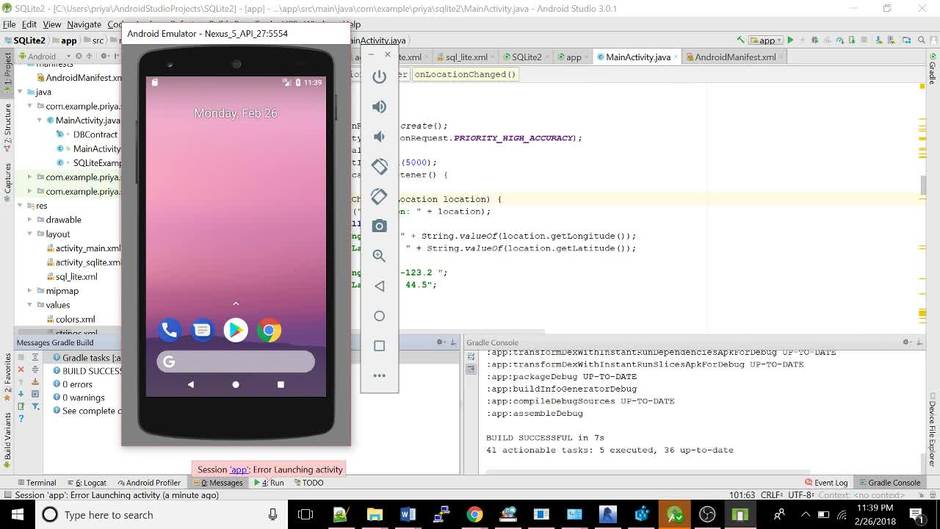Open the Terminal tool window

tap(37, 483)
